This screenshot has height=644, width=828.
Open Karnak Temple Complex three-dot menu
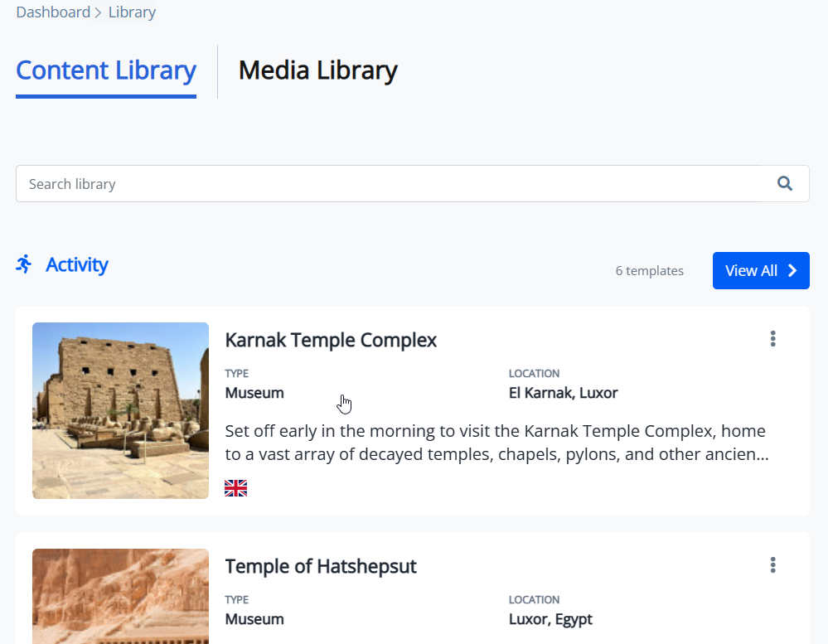tap(773, 339)
